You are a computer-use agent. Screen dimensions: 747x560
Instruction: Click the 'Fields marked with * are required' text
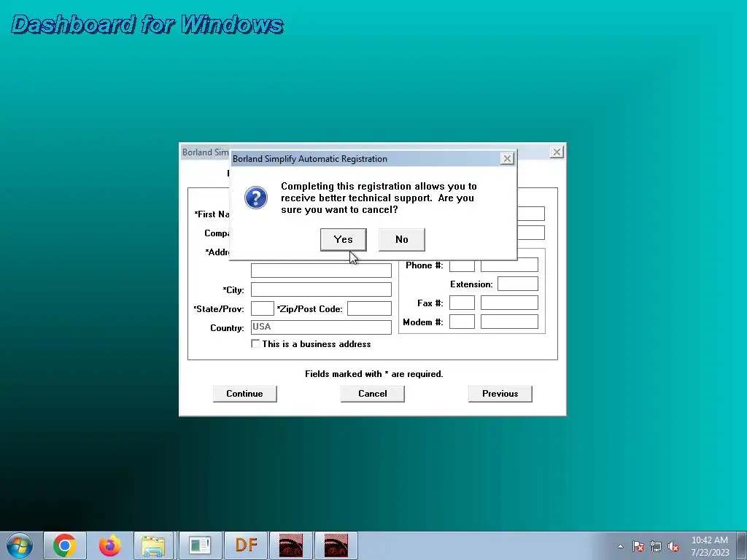click(374, 374)
